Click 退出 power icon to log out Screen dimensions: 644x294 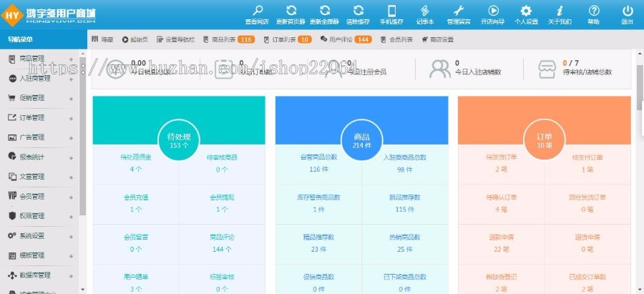pos(627,11)
